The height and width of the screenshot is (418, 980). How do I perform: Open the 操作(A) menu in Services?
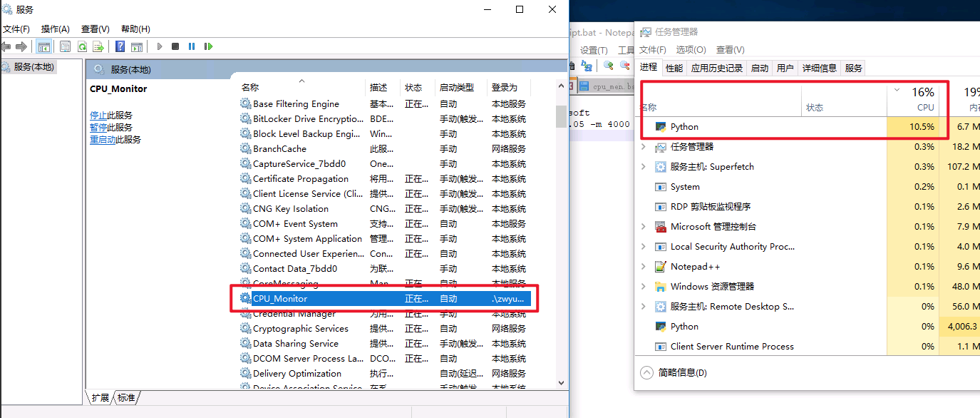(x=55, y=29)
